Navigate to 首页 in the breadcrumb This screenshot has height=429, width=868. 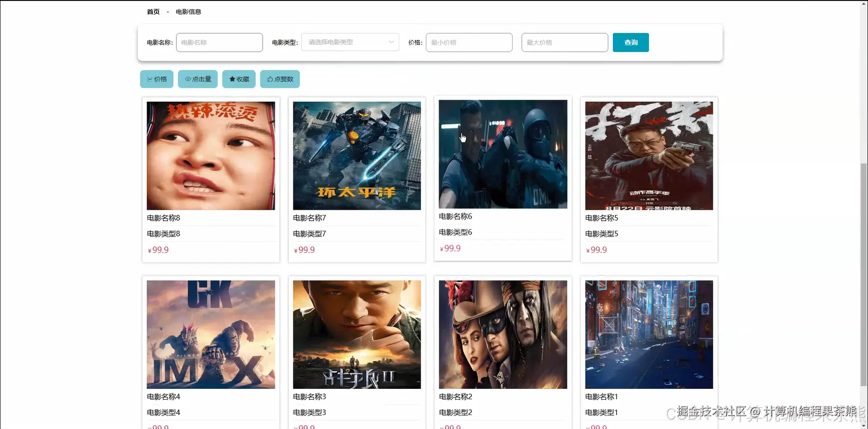click(153, 11)
